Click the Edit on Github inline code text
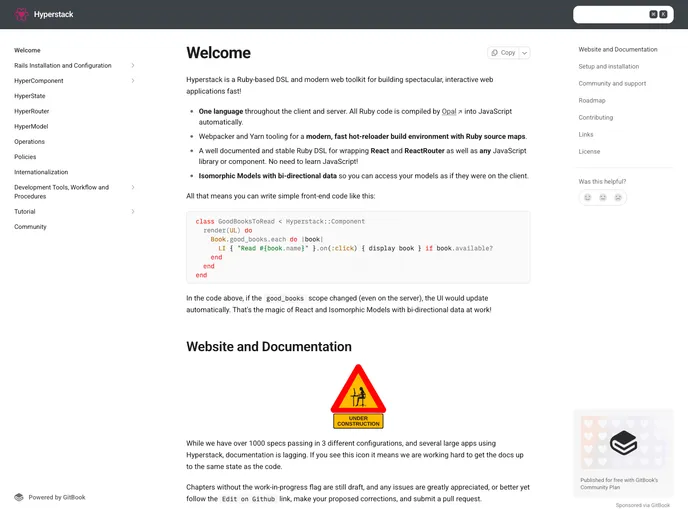The width and height of the screenshot is (688, 512). click(248, 499)
